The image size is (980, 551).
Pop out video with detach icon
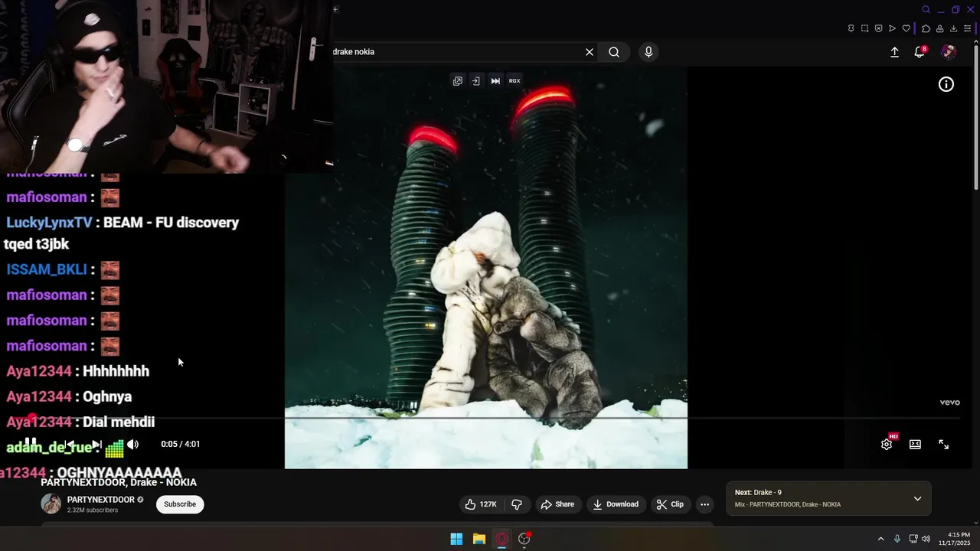tap(458, 81)
